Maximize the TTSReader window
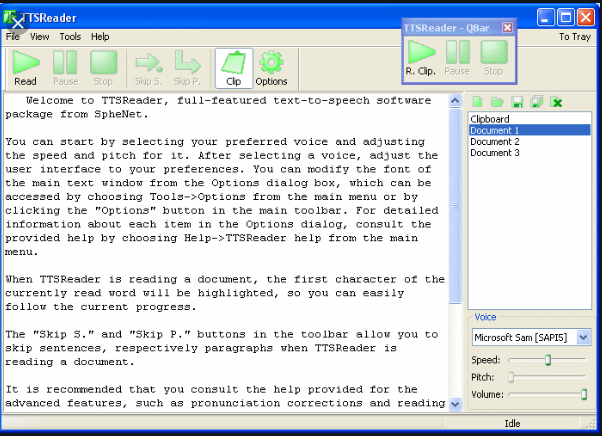Viewport: 602px width, 436px height. [565, 17]
